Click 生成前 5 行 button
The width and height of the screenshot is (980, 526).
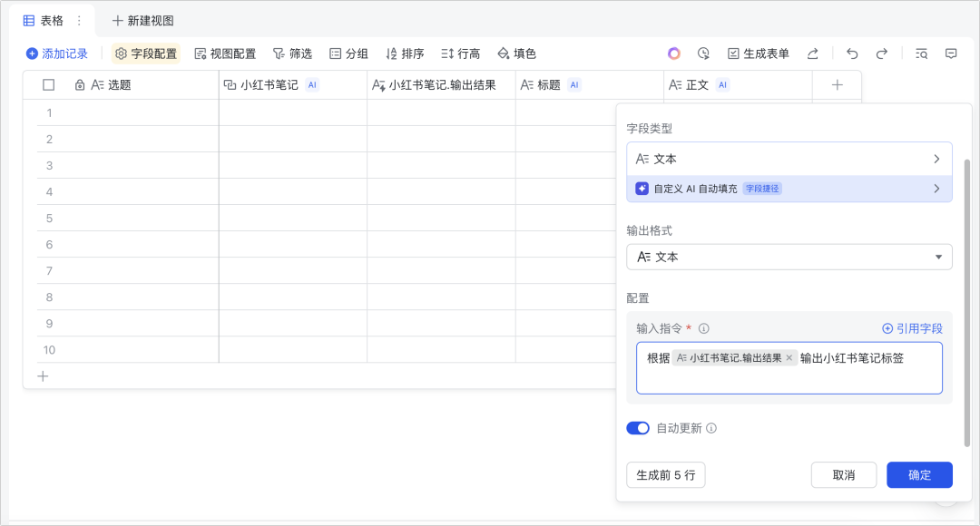(666, 475)
